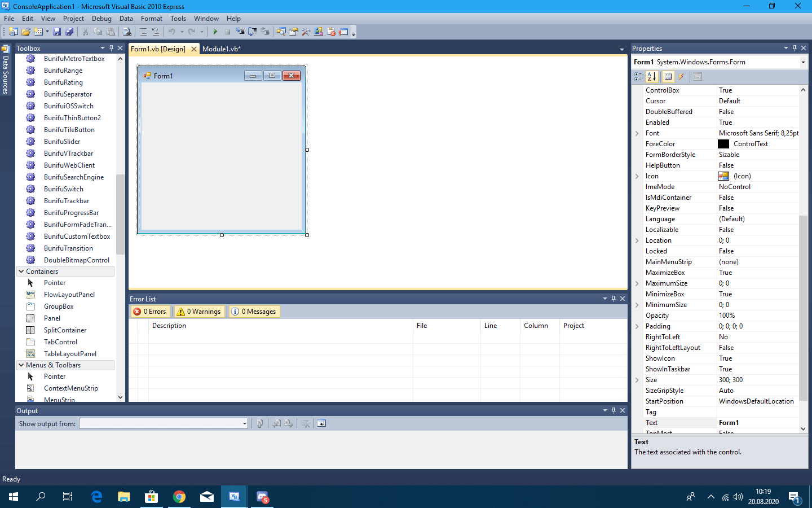Open the Project menu

73,19
